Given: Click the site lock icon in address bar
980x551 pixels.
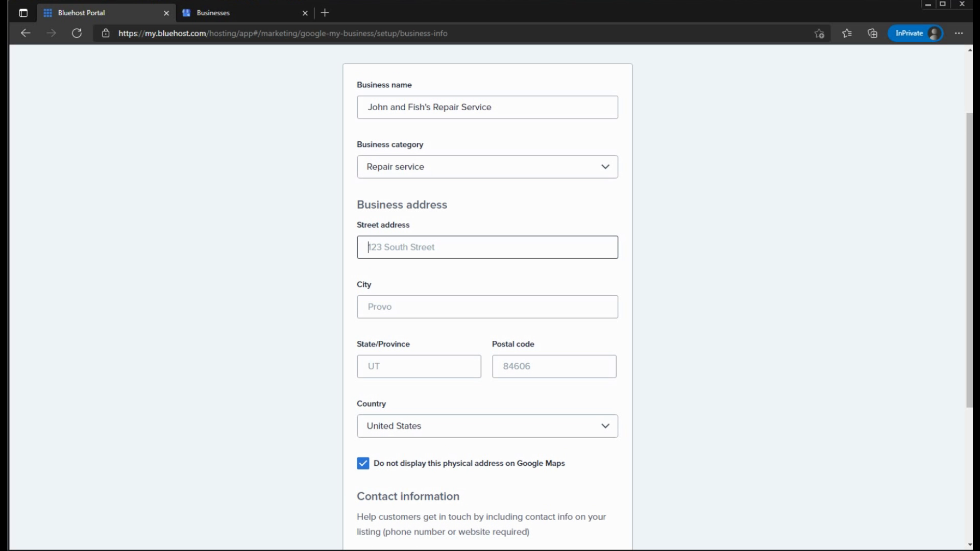Looking at the screenshot, I should point(106,33).
